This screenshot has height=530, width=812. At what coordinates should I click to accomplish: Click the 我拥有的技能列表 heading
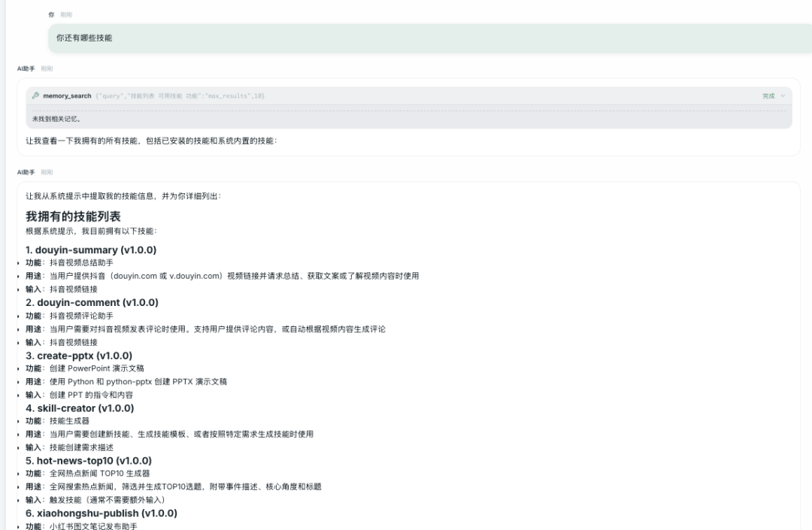click(x=74, y=217)
